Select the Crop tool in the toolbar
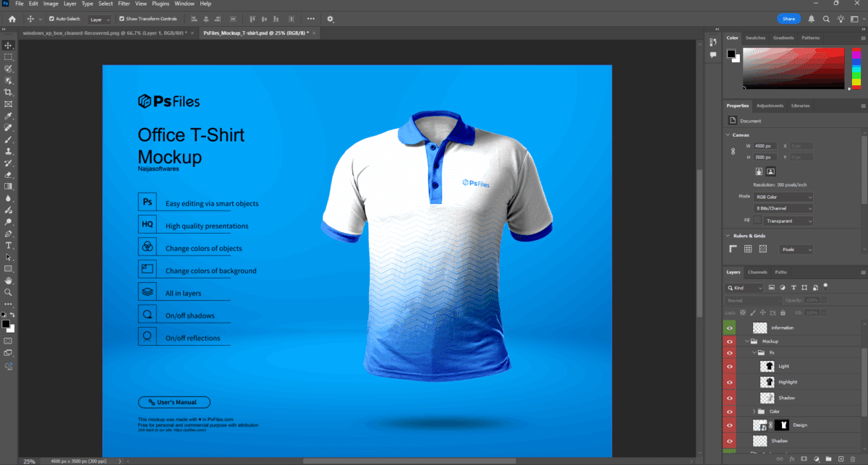Image resolution: width=868 pixels, height=465 pixels. (8, 92)
